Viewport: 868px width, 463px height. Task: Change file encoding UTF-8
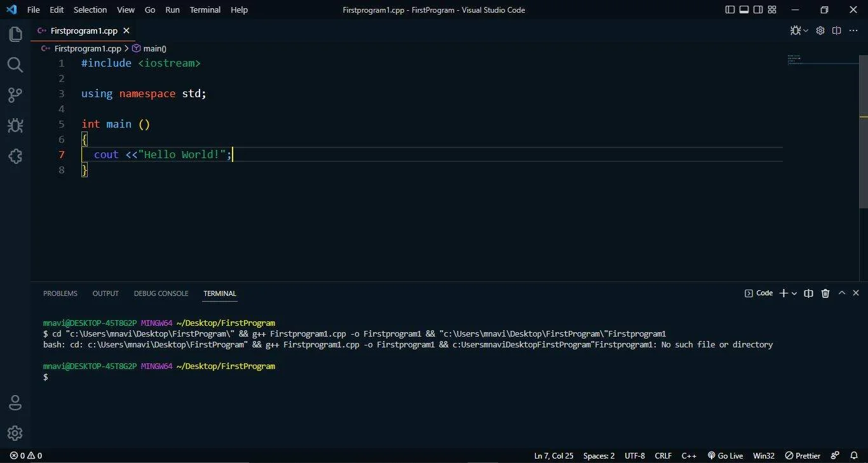[x=635, y=455]
